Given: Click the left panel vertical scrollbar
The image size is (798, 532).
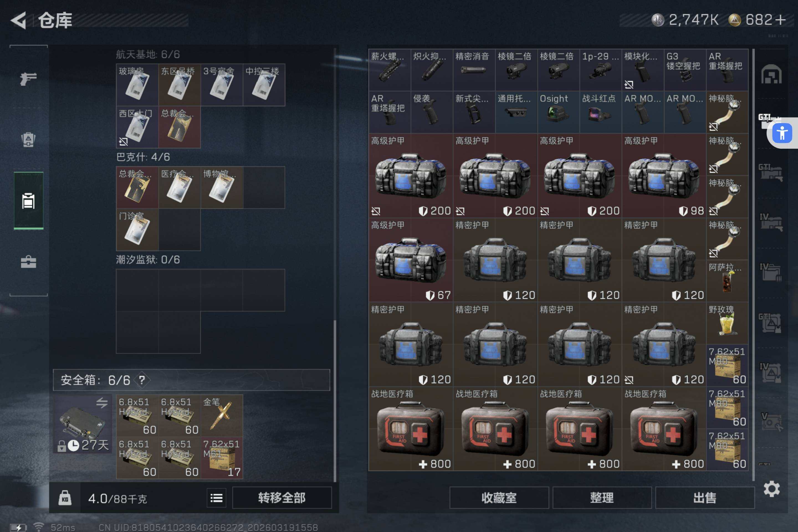Looking at the screenshot, I should point(335,400).
